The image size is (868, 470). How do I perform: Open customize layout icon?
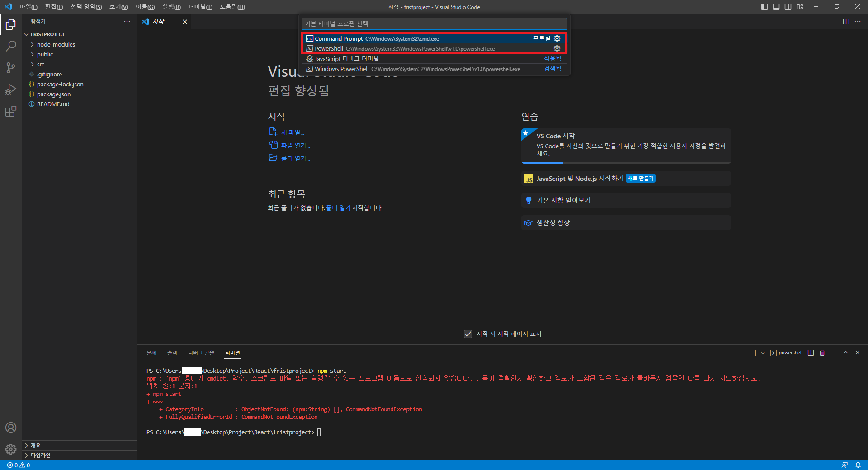click(x=800, y=7)
